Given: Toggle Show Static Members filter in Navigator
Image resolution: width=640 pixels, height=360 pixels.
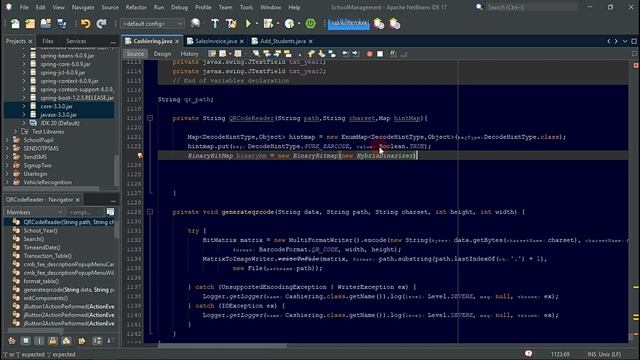Looking at the screenshot, I should [39, 340].
